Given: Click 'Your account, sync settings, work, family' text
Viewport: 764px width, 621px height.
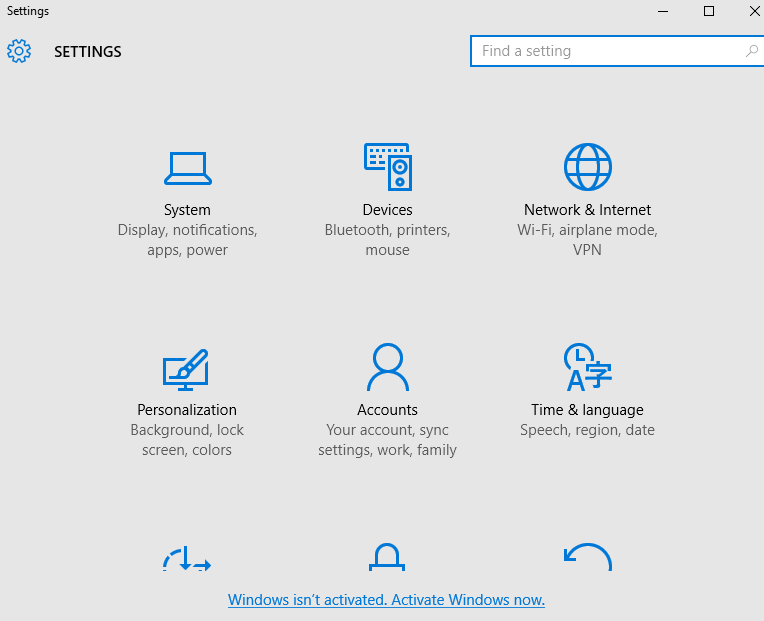Looking at the screenshot, I should coord(387,440).
